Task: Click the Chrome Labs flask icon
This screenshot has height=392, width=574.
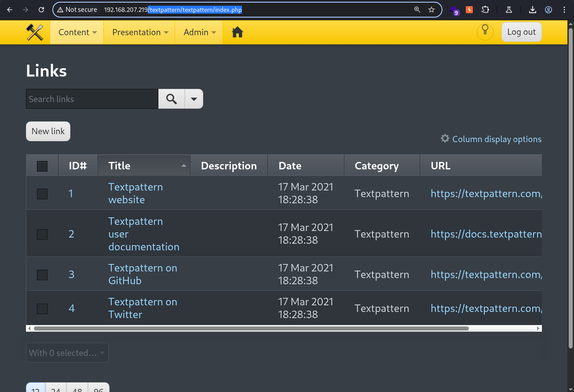Action: (x=509, y=10)
